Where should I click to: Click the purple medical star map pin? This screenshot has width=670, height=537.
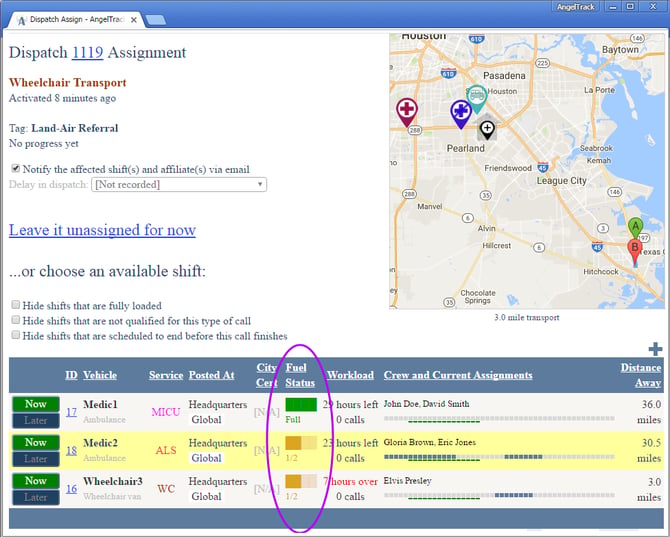coord(461,114)
